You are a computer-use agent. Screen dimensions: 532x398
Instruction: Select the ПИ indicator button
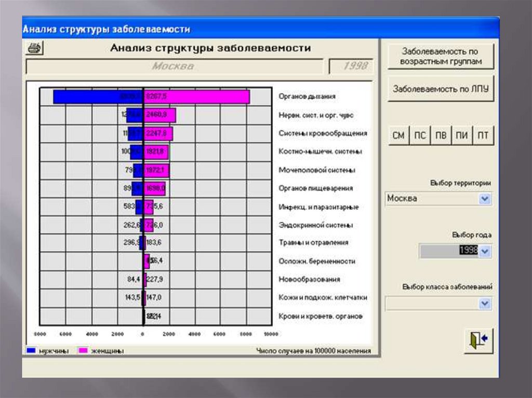(462, 136)
